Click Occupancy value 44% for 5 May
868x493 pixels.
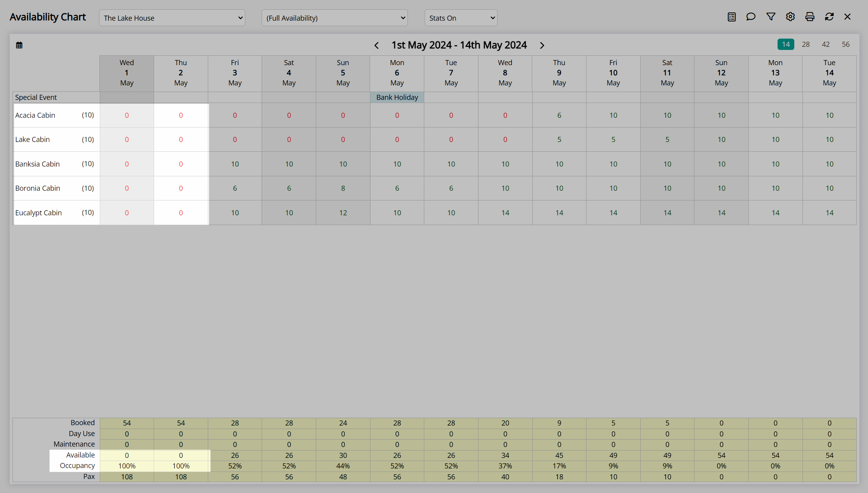[x=343, y=466]
